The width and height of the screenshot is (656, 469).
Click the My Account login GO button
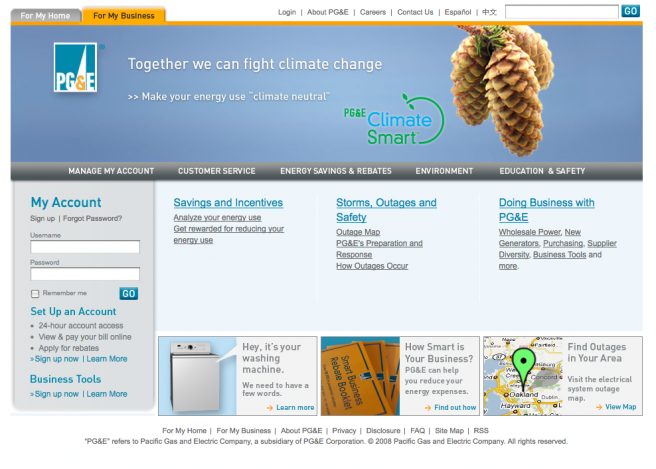click(128, 294)
